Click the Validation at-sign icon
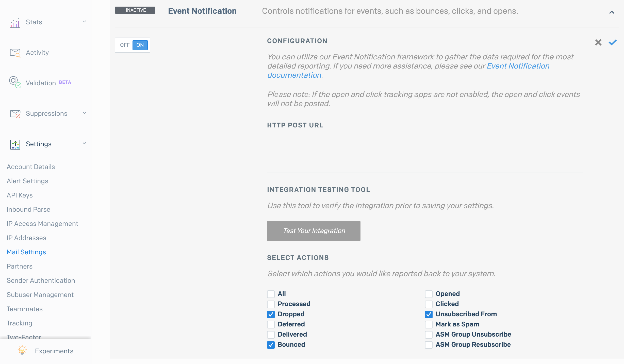Image resolution: width=624 pixels, height=364 pixels. [x=15, y=82]
